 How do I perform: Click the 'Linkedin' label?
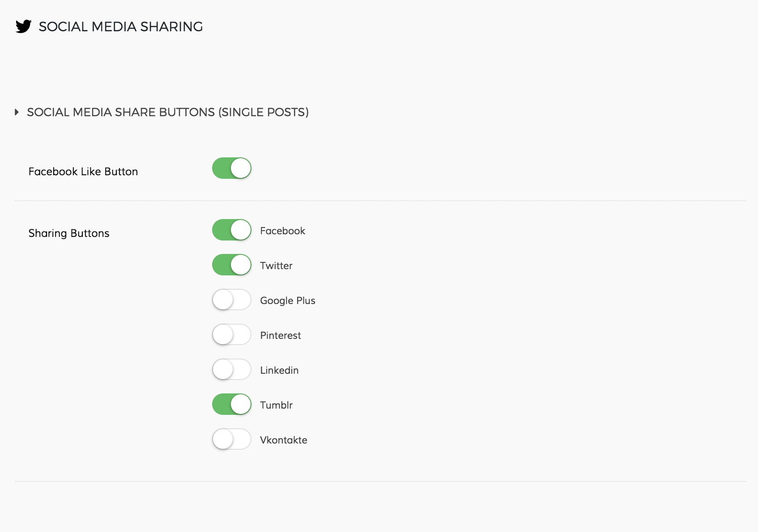click(x=279, y=370)
